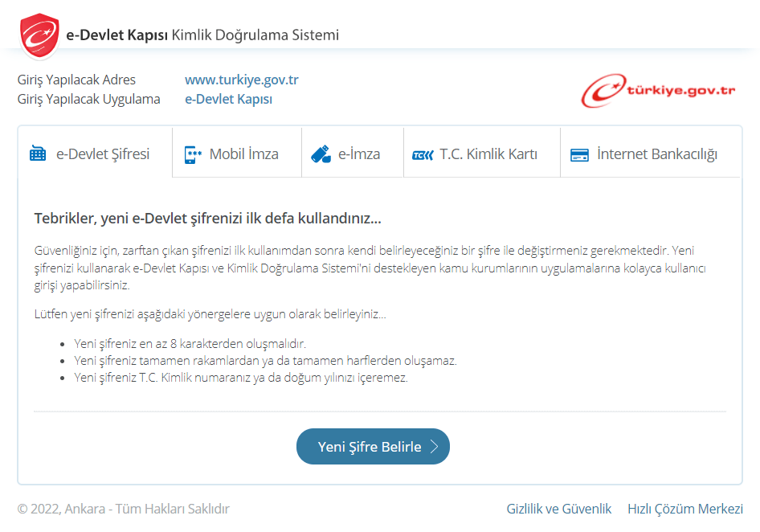760x532 pixels.
Task: Click the türkiye.gov.tr logo on the right
Action: [658, 91]
